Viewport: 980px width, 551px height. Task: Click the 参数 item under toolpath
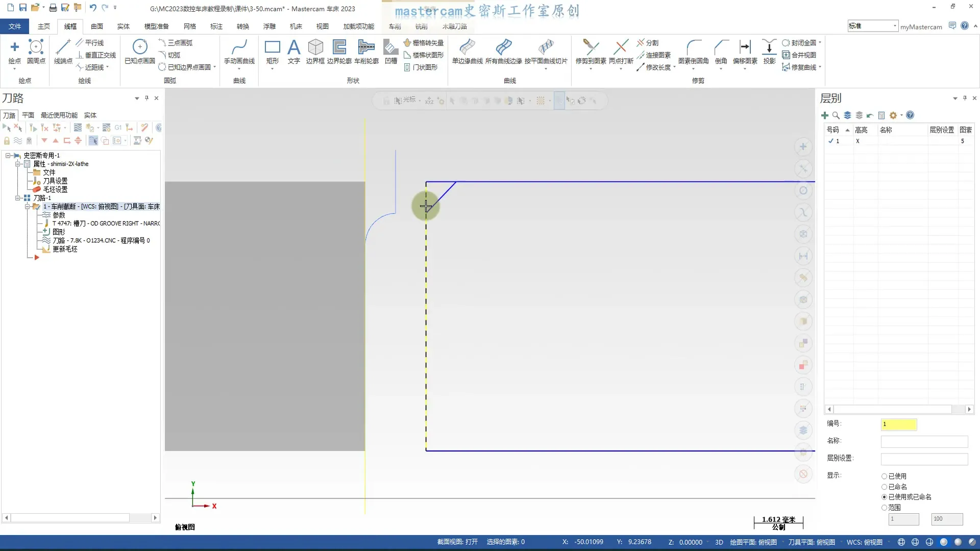tap(59, 215)
